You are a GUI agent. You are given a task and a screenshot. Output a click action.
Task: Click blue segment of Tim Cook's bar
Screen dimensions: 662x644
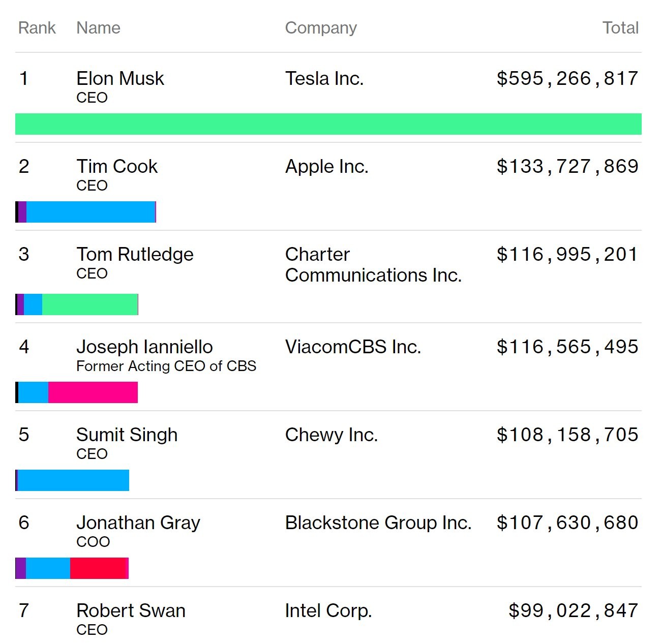91,212
